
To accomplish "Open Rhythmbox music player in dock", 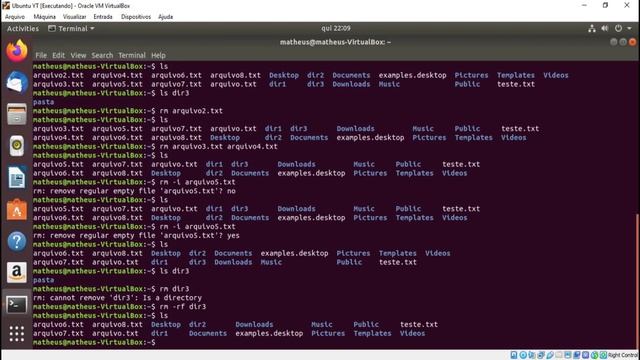I will click(x=17, y=145).
